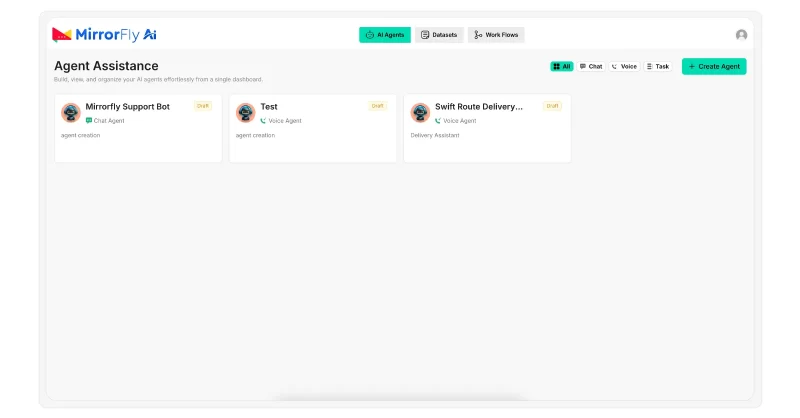
Task: Click the "Delivery Assistant" description text
Action: point(435,135)
